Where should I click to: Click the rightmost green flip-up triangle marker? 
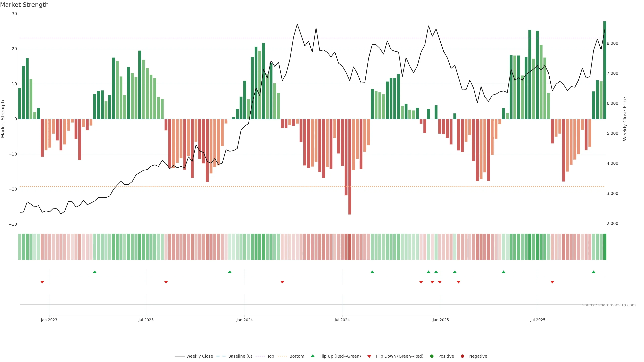(x=594, y=272)
